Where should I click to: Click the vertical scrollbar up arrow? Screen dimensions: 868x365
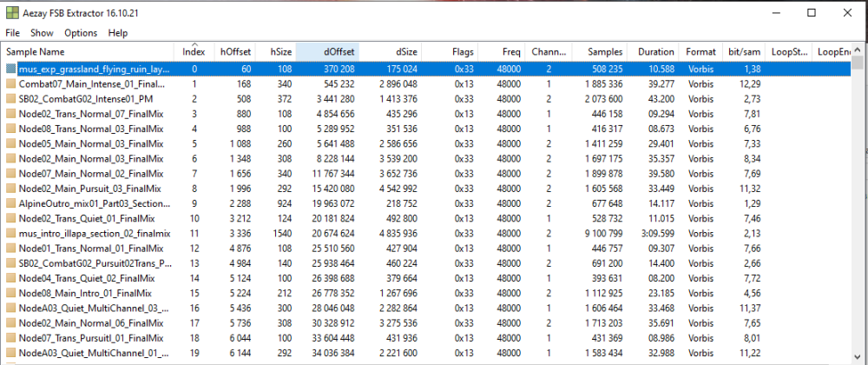click(858, 50)
